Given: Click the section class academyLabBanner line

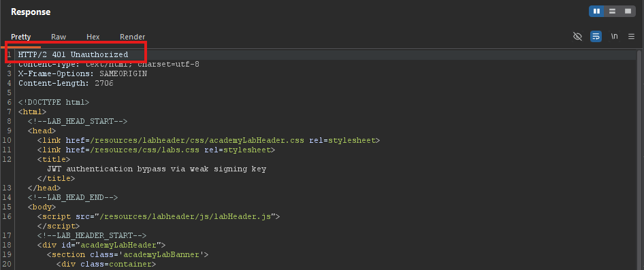Looking at the screenshot, I should (128, 255).
